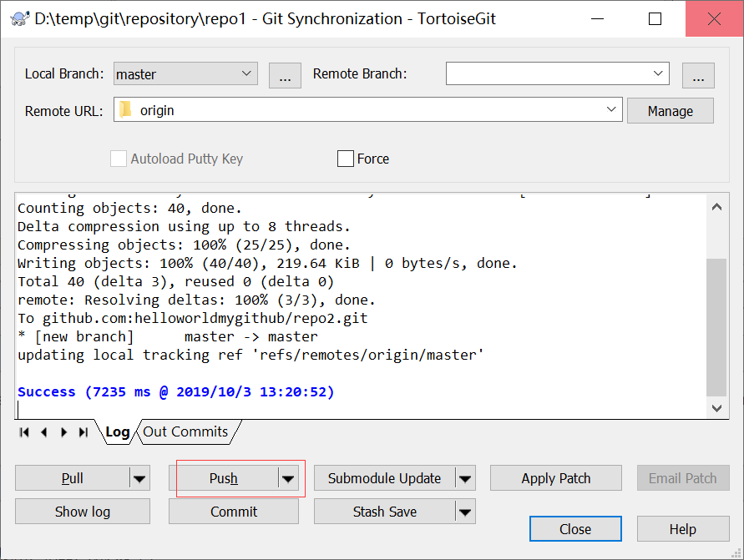The height and width of the screenshot is (560, 744).
Task: Open the Pull button dropdown arrow
Action: coord(139,478)
